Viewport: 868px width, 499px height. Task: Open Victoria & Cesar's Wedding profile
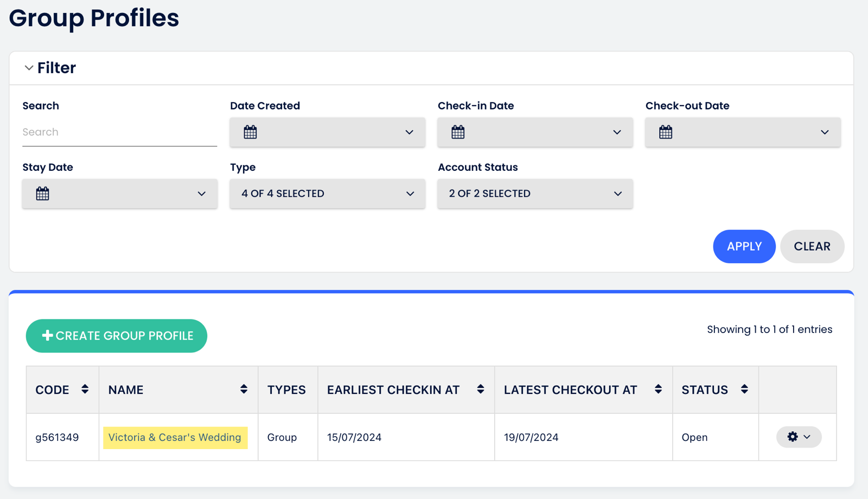click(175, 437)
